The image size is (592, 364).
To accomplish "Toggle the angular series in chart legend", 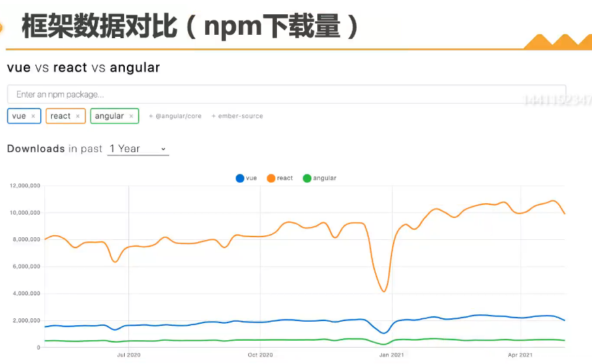I will coord(319,178).
